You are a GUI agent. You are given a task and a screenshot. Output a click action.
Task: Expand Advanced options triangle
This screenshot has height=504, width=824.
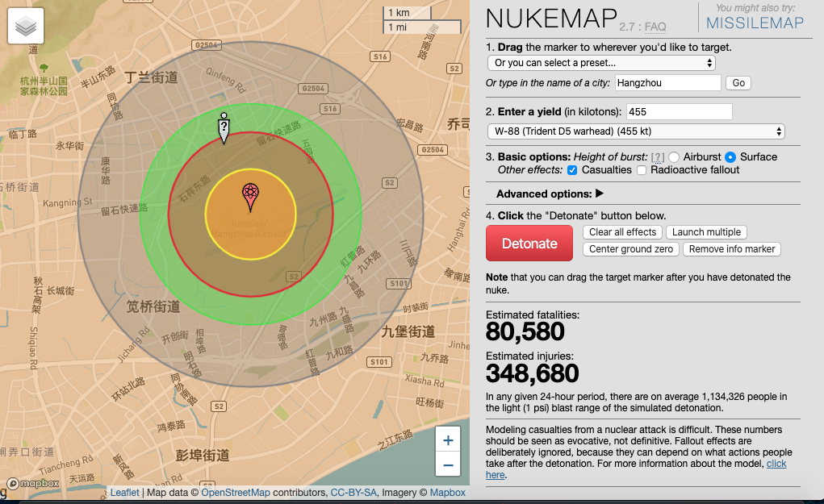coord(600,194)
